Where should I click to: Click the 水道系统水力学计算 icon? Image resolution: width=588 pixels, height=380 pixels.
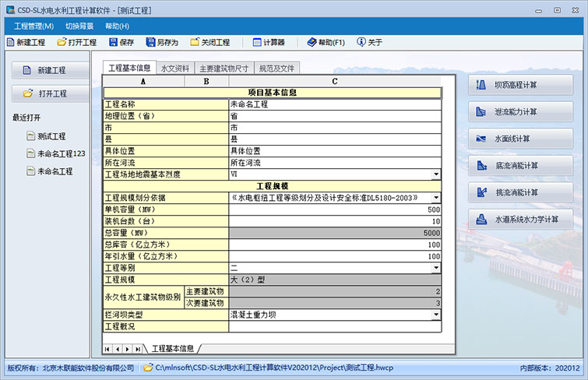(481, 219)
